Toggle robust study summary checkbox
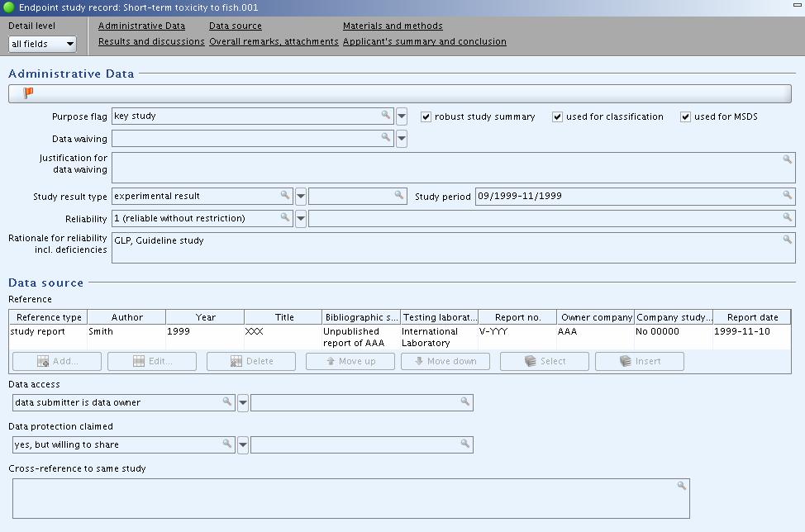 pyautogui.click(x=426, y=117)
